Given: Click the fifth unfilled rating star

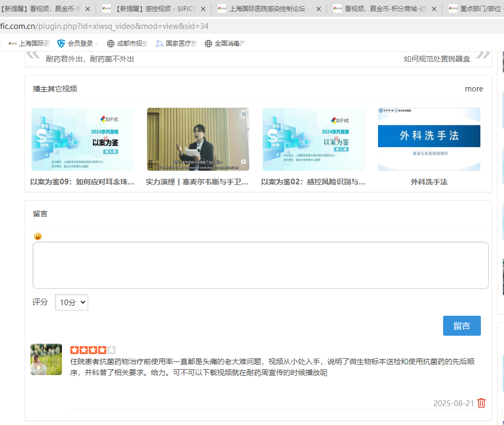Looking at the screenshot, I should tap(111, 349).
